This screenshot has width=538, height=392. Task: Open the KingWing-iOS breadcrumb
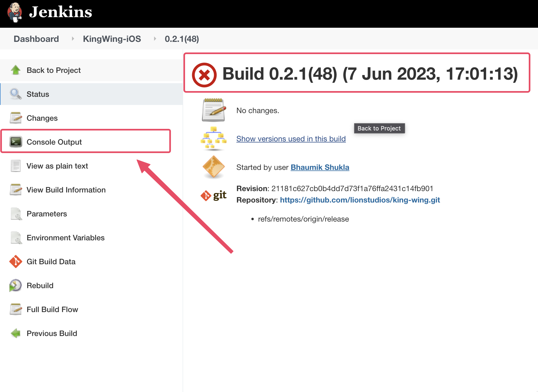112,39
